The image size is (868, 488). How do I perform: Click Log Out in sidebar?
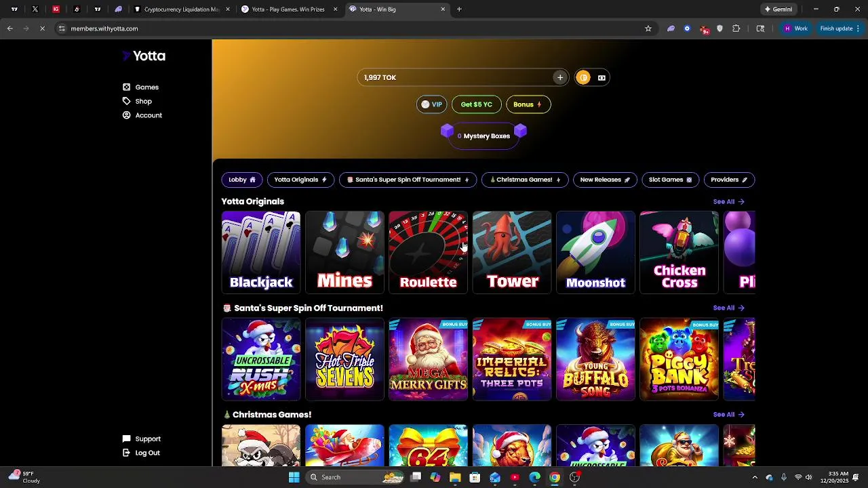coord(140,453)
